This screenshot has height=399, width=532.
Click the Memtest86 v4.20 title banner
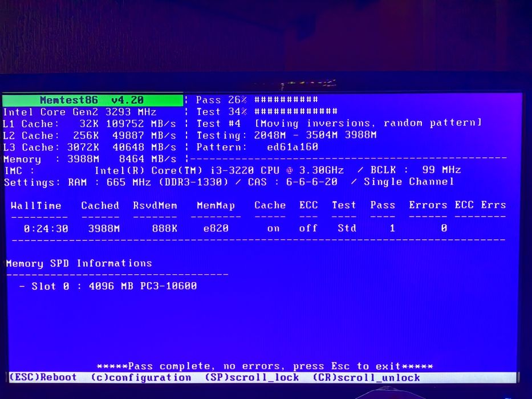click(92, 100)
